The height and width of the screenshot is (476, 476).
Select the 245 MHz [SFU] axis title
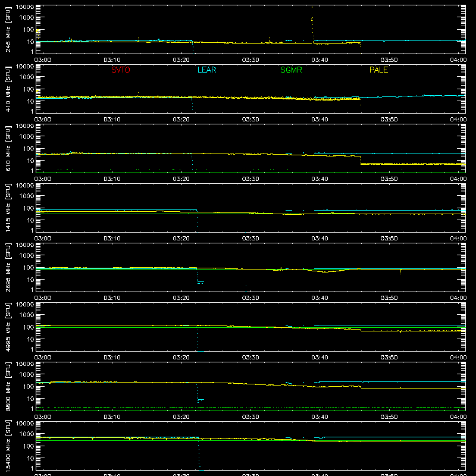pos(8,29)
